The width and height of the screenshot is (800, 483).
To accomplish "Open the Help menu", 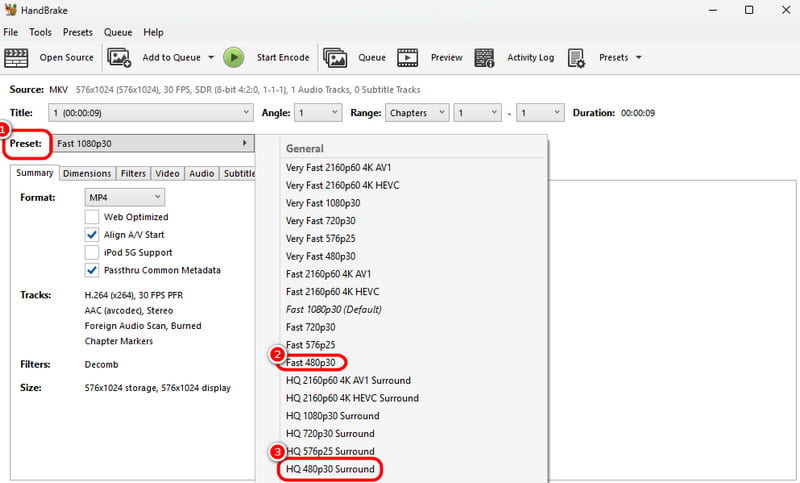I will pos(153,32).
